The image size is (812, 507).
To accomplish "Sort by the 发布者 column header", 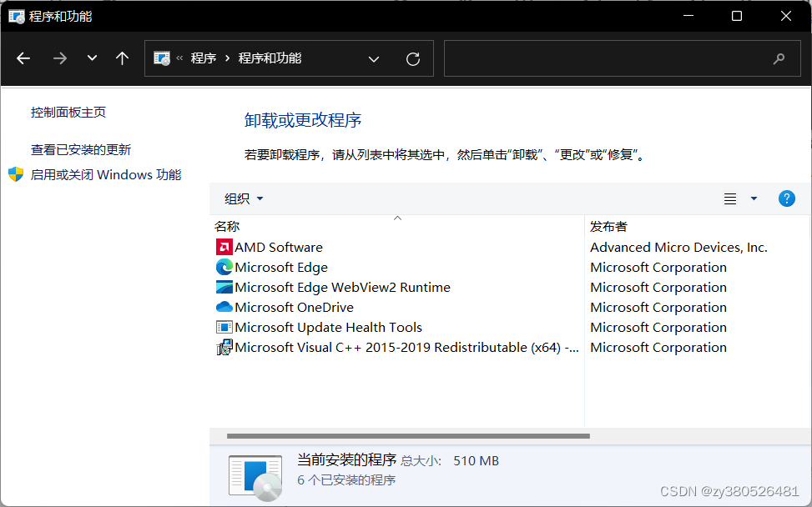I will 697,226.
